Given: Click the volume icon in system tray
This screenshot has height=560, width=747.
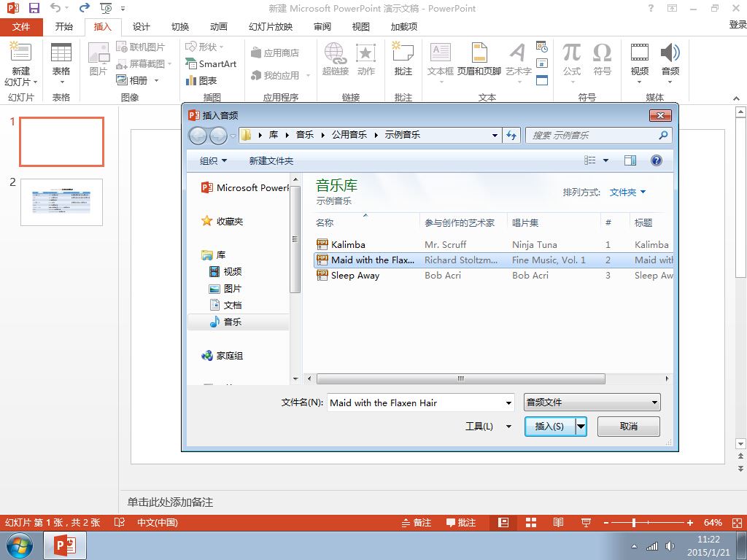Looking at the screenshot, I should [670, 545].
